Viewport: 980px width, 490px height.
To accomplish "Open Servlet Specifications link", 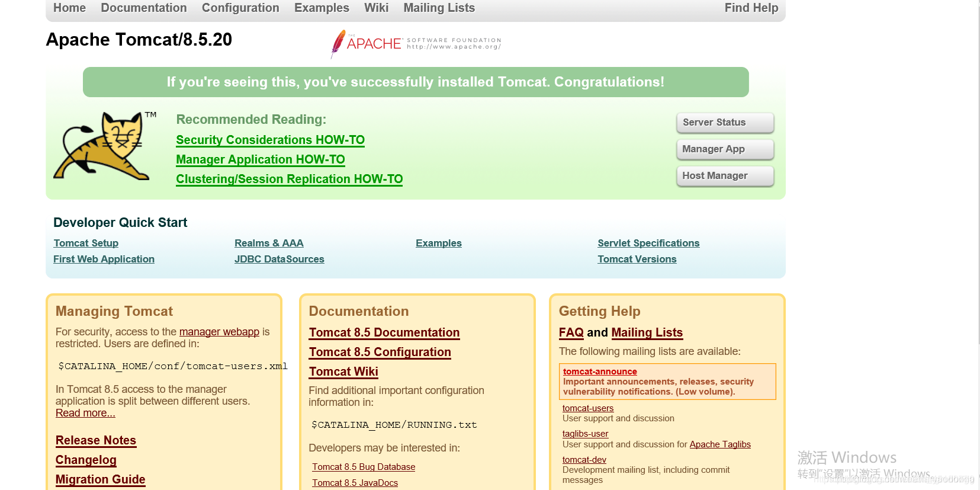I will pyautogui.click(x=648, y=243).
